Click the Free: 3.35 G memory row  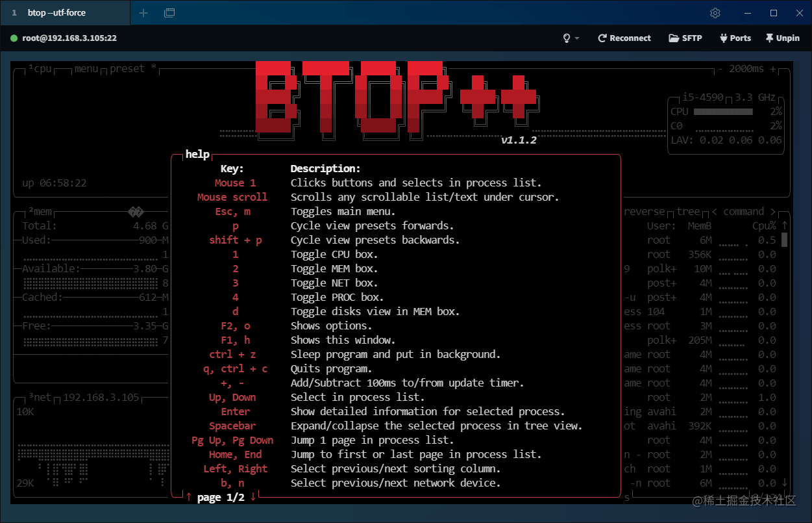tap(91, 325)
